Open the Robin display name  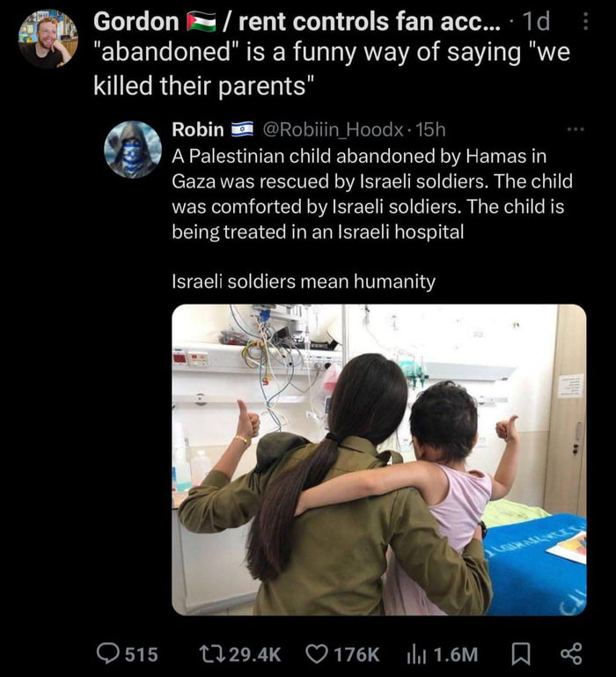(198, 129)
